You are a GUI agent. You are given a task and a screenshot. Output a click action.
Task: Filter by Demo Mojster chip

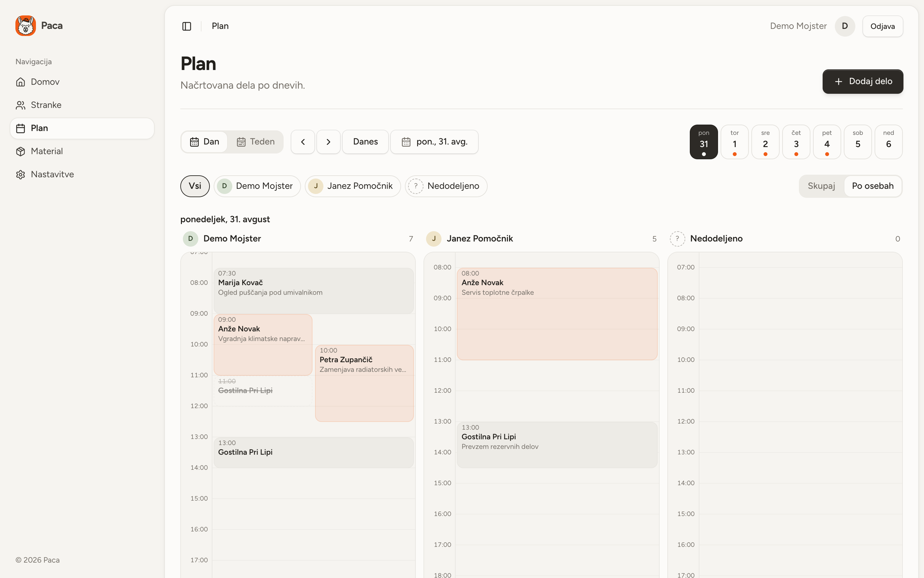point(257,186)
